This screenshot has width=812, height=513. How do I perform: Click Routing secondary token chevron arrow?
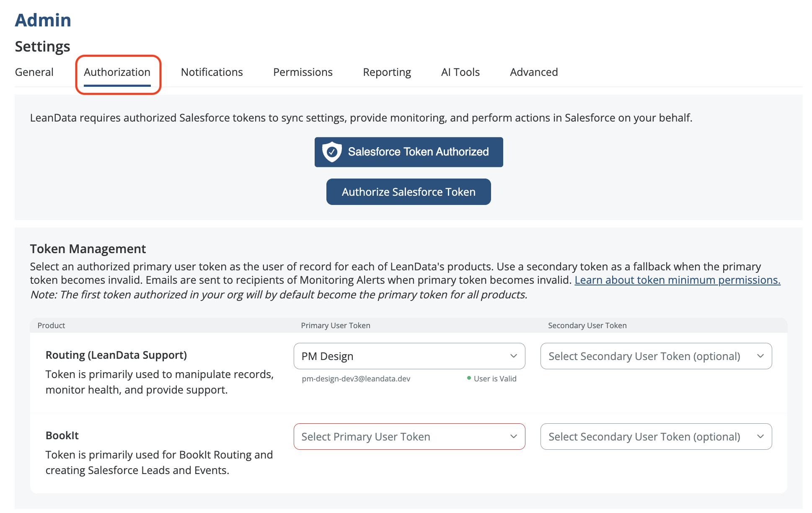(x=760, y=356)
